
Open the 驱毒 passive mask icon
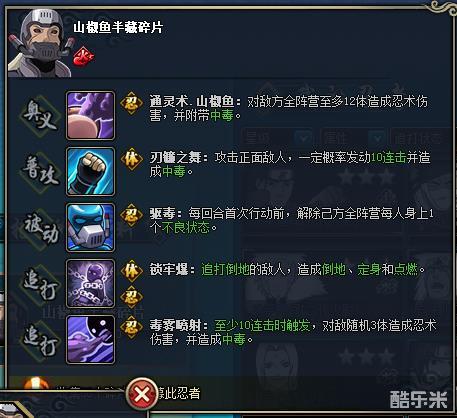pyautogui.click(x=91, y=227)
